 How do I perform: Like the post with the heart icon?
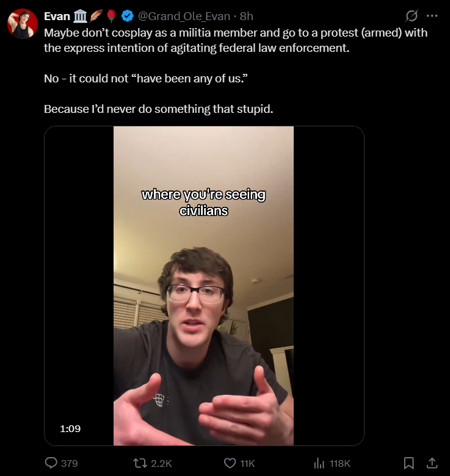pos(230,463)
